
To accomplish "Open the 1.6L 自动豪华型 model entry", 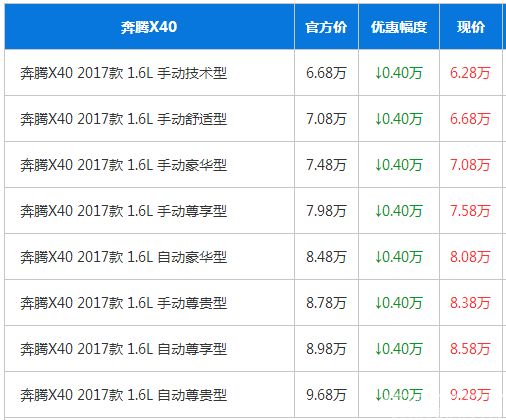I will (x=124, y=257).
